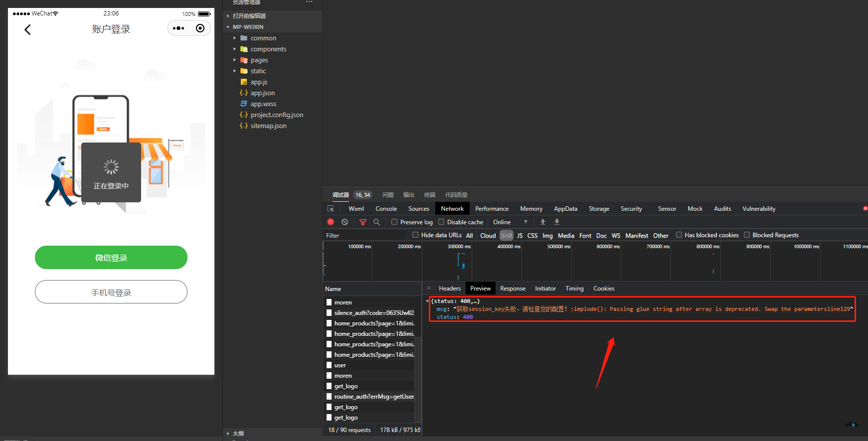
Task: Toggle checkbox next to silence_auth request
Action: click(329, 313)
